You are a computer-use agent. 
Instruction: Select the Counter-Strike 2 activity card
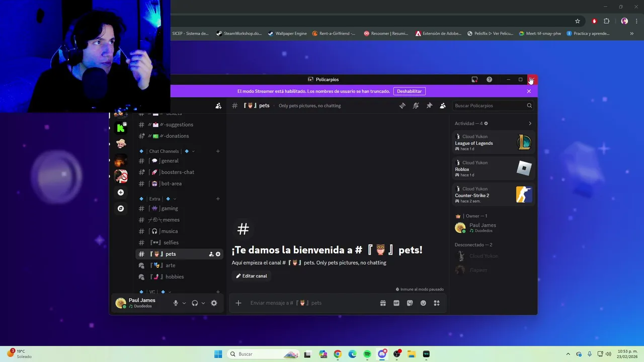493,195
